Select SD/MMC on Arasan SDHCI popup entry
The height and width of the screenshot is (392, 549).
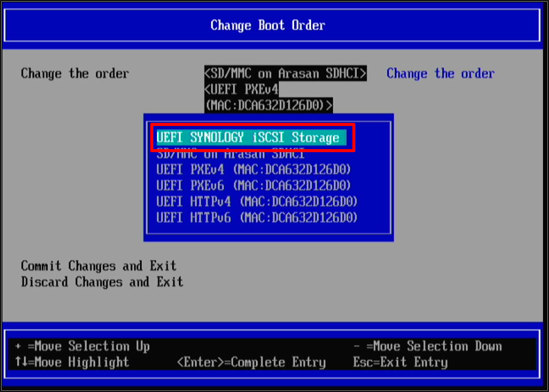pyautogui.click(x=231, y=154)
